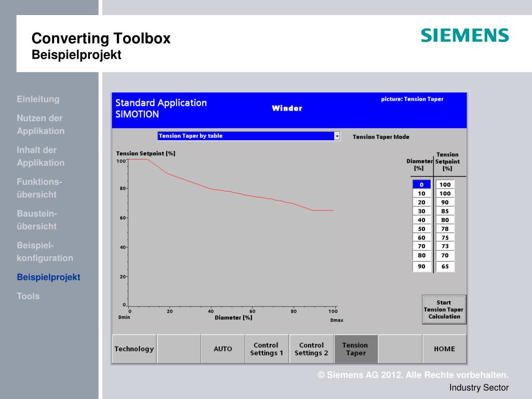Viewport: 532px width, 399px height.
Task: Select the Diameter cell '60'
Action: [421, 237]
